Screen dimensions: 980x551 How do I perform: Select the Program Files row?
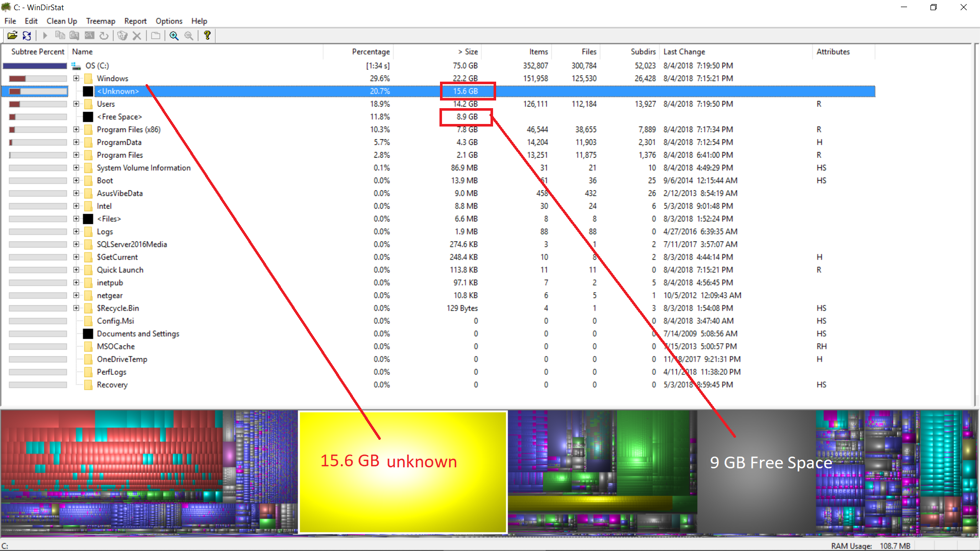[438, 155]
